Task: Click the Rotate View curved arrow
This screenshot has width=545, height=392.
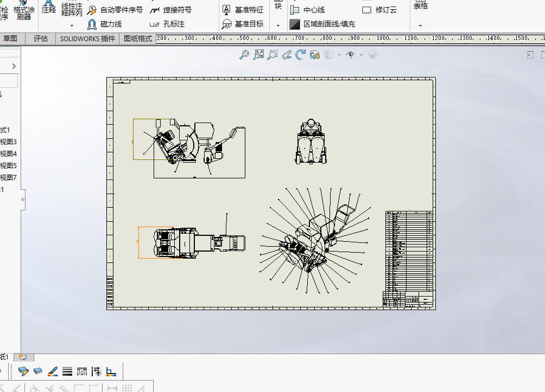Action: point(301,55)
